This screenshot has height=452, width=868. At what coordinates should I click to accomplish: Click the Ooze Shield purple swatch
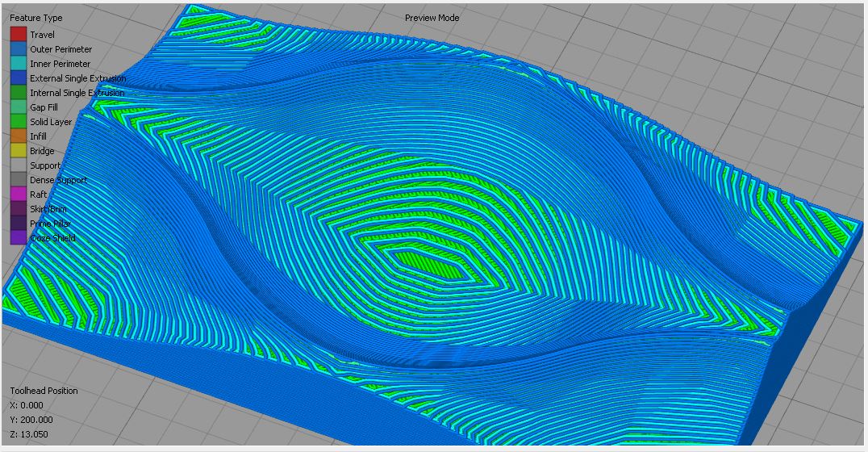coord(19,237)
